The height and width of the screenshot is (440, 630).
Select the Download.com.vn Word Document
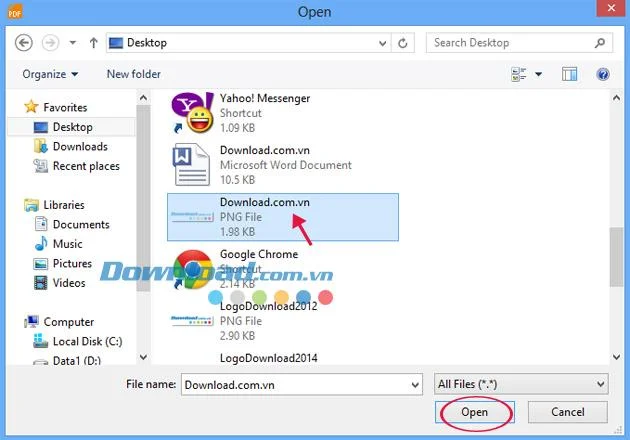[x=261, y=165]
